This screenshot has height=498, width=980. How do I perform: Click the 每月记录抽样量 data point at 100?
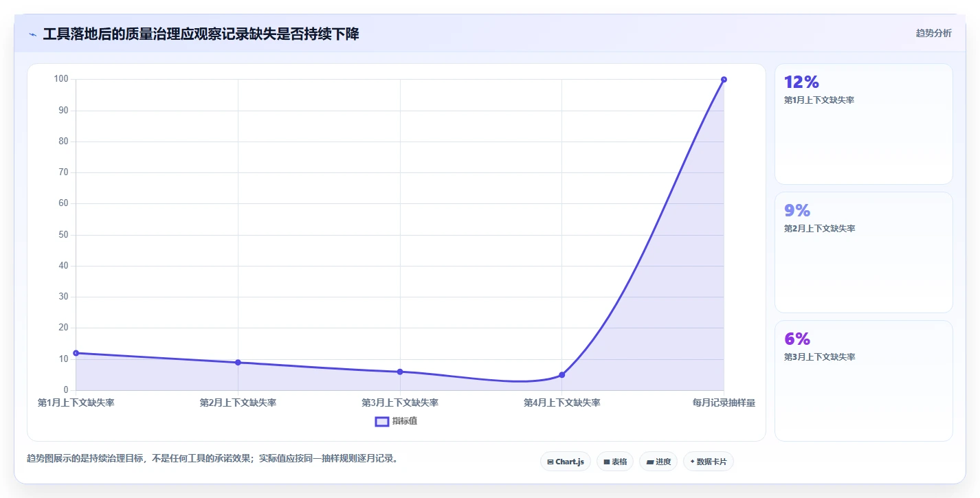point(724,80)
